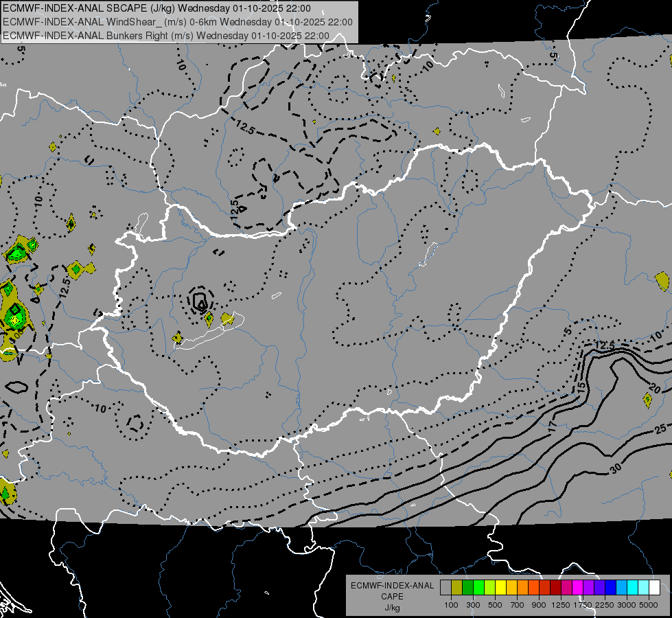
Task: Click the gray first swatch in CAPE legend
Action: click(445, 588)
